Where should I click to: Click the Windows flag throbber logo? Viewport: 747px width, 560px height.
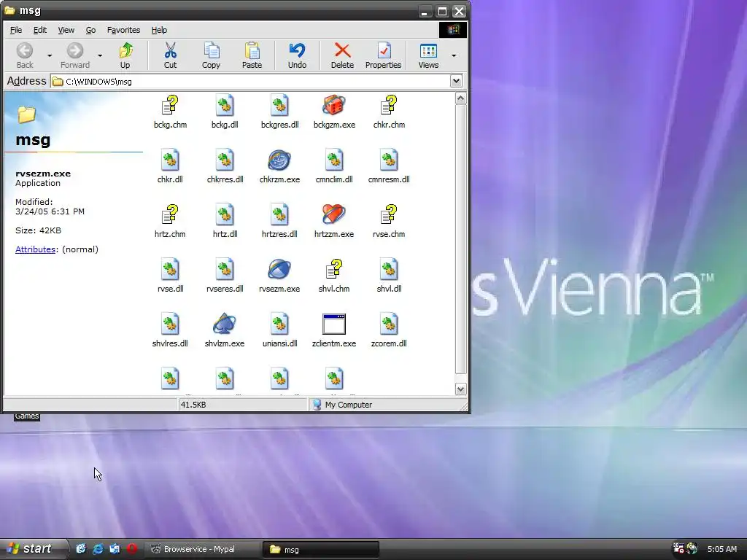pyautogui.click(x=452, y=29)
